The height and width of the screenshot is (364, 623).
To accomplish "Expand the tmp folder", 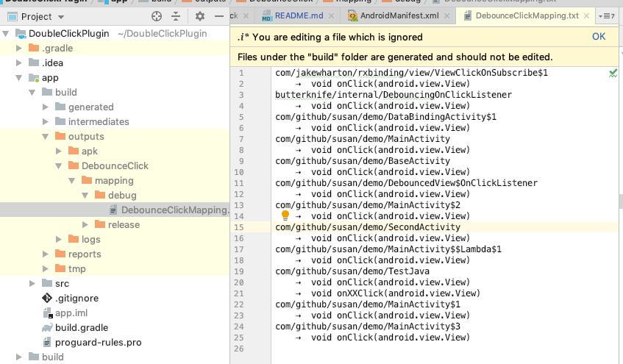I will pos(46,268).
